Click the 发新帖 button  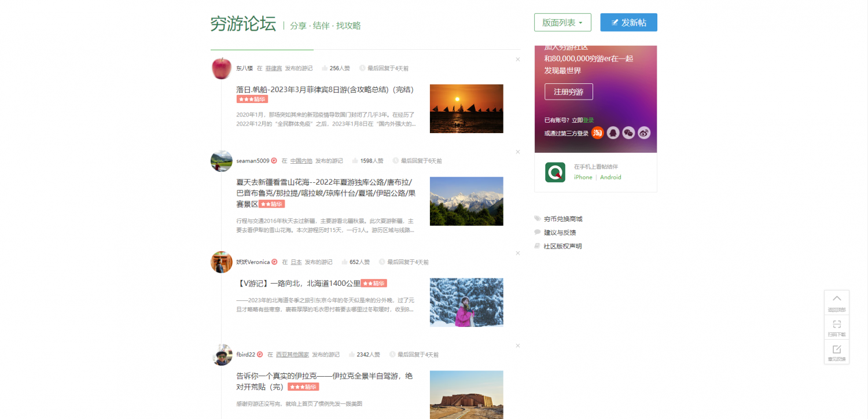click(628, 23)
